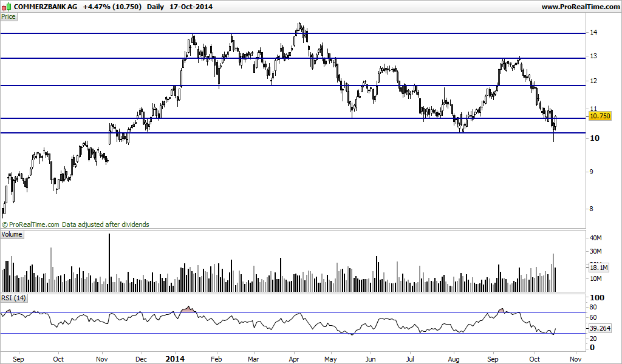Click the Sep label at time axis start
The width and height of the screenshot is (622, 364).
(x=18, y=359)
